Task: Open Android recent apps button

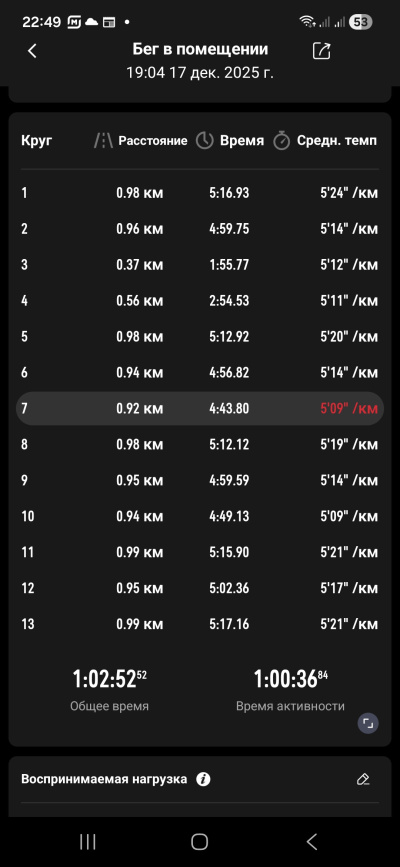Action: tap(87, 842)
